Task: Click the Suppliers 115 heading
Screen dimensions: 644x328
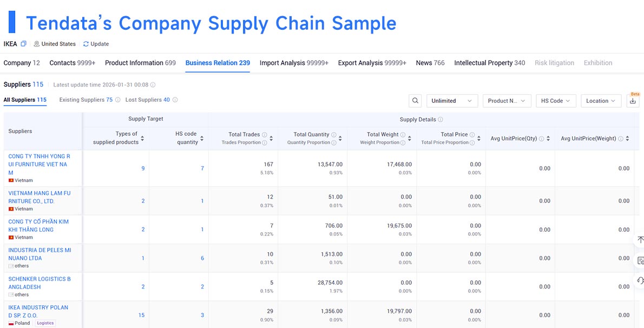Action: (x=23, y=84)
